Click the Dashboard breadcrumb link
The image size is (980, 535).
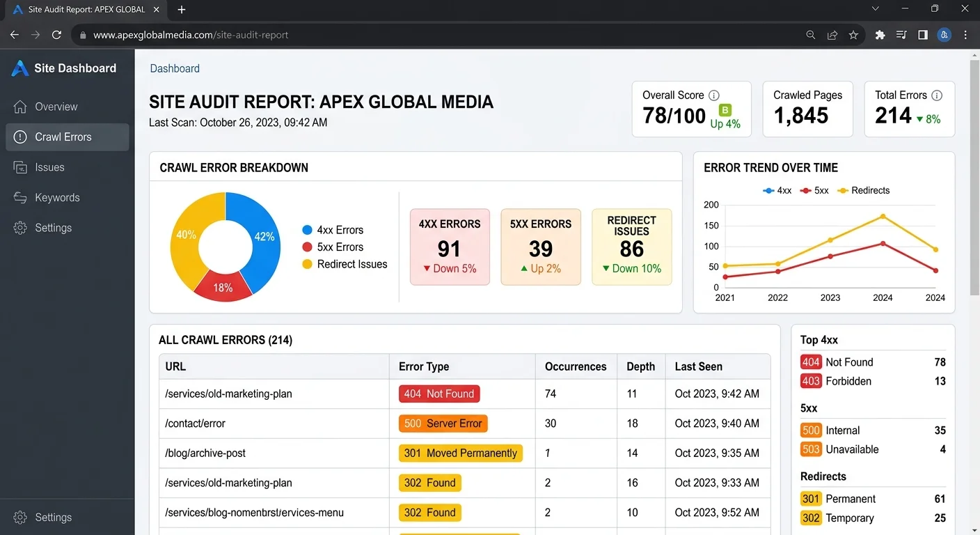point(175,68)
